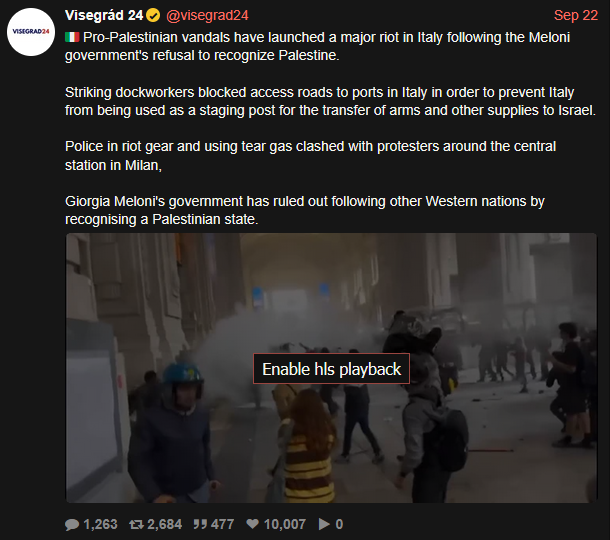Open the @visegrad24 handle link
This screenshot has height=540, width=610.
(207, 15)
